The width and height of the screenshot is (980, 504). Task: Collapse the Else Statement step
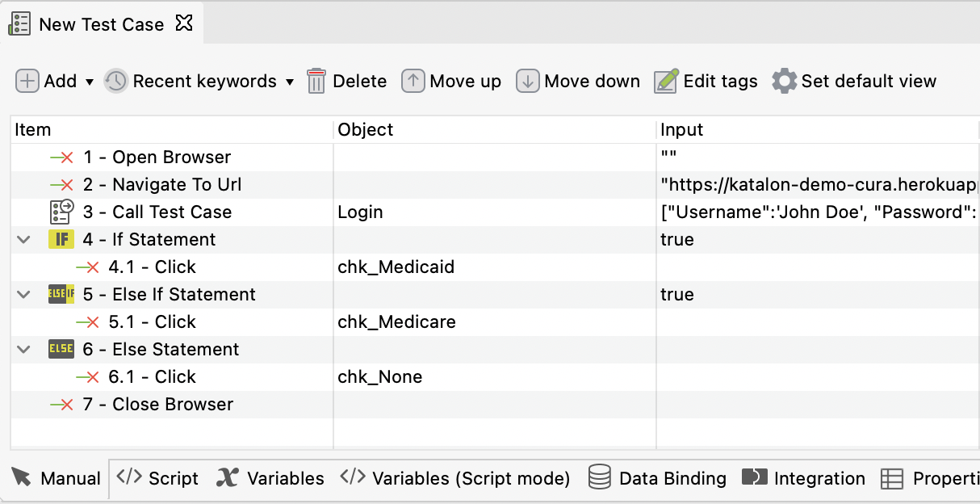point(24,350)
